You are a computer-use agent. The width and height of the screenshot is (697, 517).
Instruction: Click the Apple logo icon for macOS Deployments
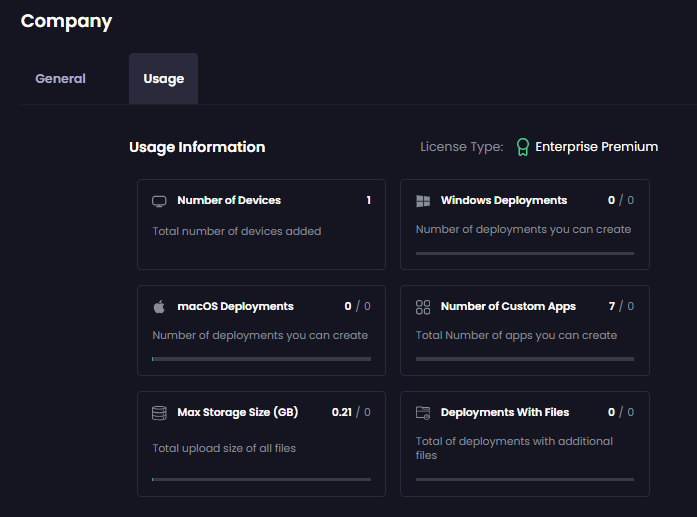click(x=159, y=307)
